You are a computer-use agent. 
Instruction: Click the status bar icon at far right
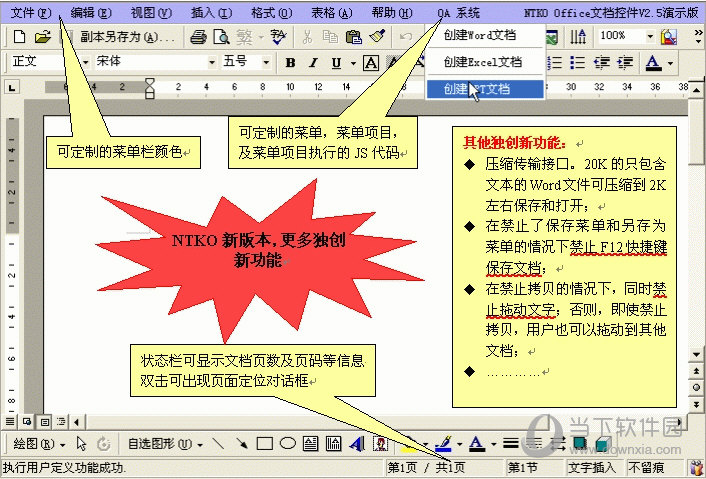696,468
